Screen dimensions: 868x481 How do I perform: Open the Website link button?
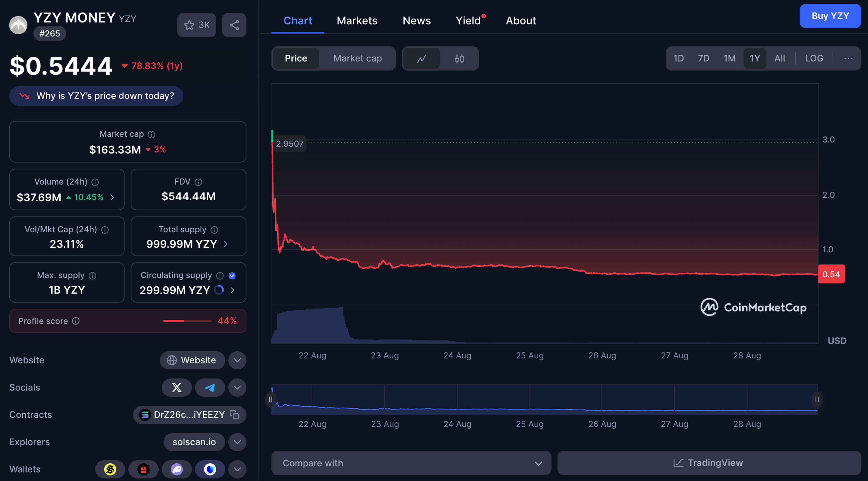point(192,360)
